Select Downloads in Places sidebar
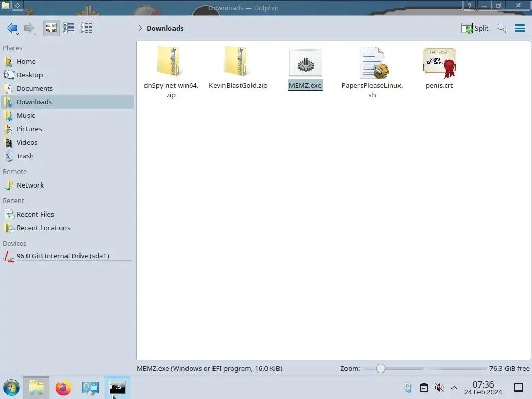Screen dimensions: 532x399 tap(68, 102)
